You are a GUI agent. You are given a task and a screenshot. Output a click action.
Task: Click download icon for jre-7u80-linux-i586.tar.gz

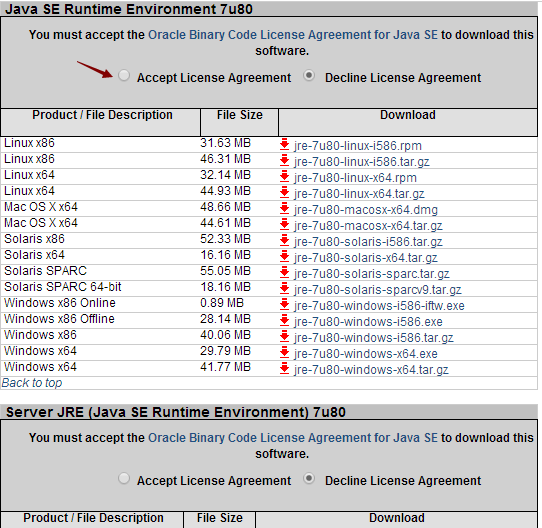[x=284, y=160]
